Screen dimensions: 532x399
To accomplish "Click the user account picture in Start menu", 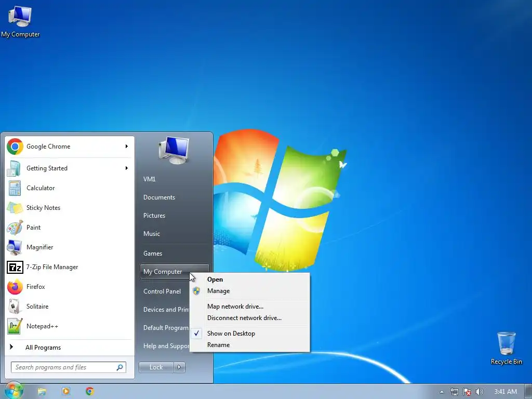I will pyautogui.click(x=174, y=150).
